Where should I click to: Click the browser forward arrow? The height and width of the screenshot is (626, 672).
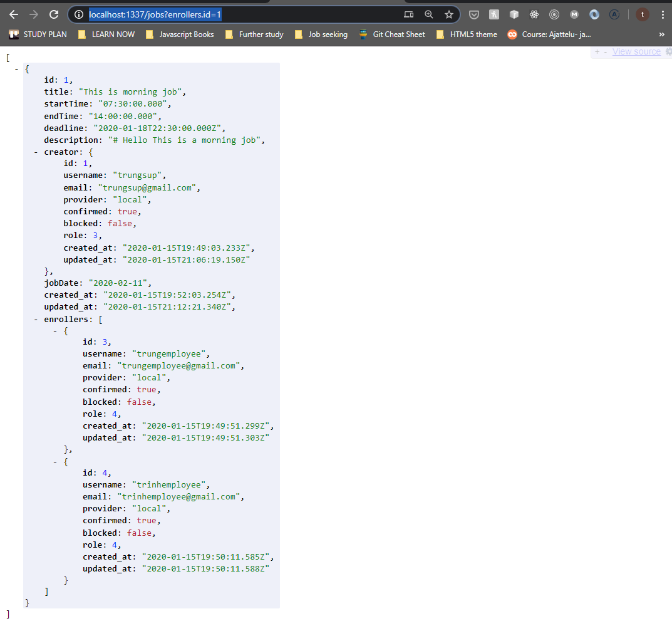point(33,14)
